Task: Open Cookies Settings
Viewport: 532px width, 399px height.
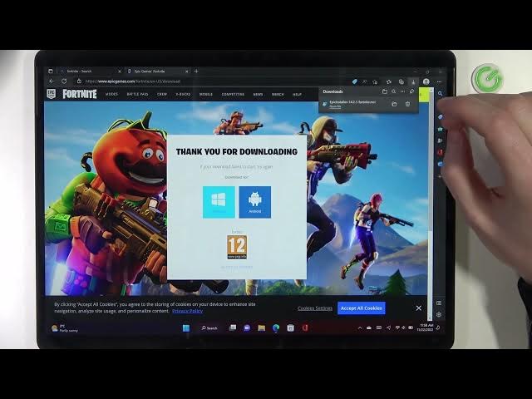Action: (x=315, y=308)
